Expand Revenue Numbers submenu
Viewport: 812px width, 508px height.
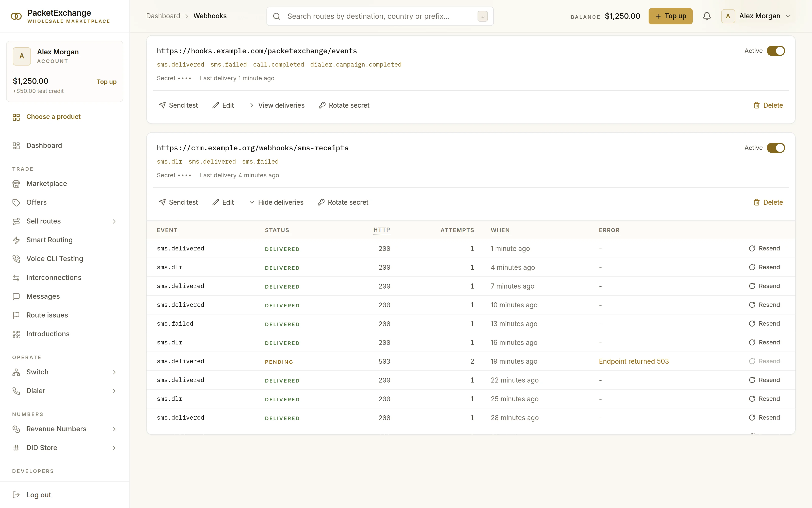(x=114, y=429)
